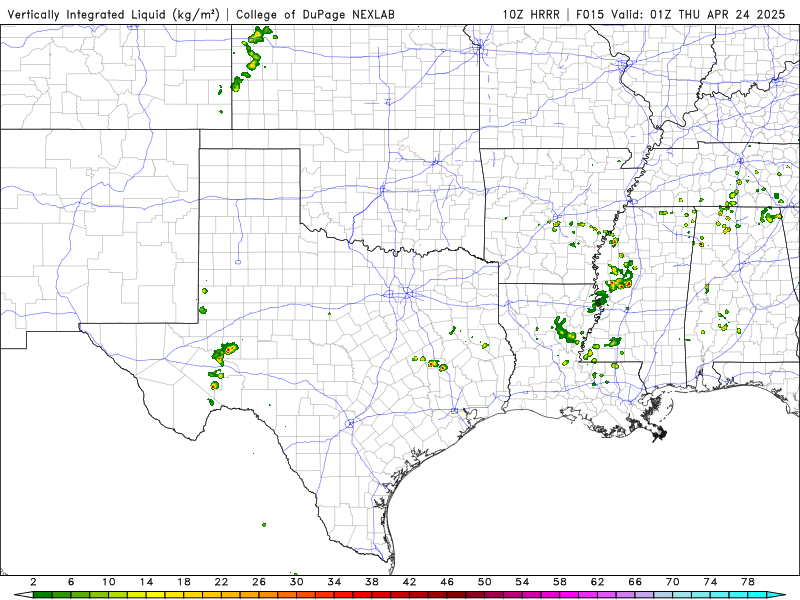
Task: Click the colorbar label '70'
Action: pyautogui.click(x=673, y=582)
